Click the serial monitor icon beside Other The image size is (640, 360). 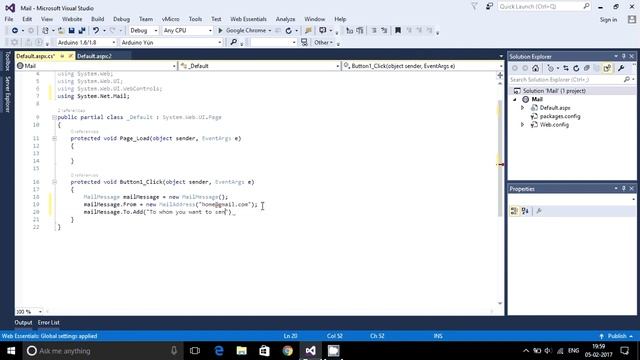point(304,42)
